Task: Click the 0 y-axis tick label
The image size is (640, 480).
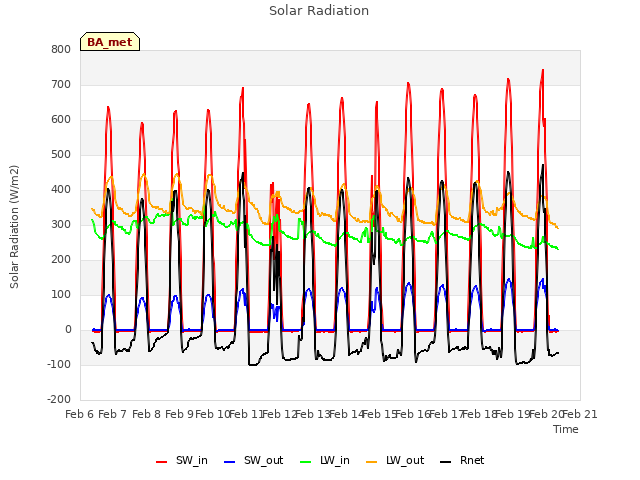Action: coord(68,330)
